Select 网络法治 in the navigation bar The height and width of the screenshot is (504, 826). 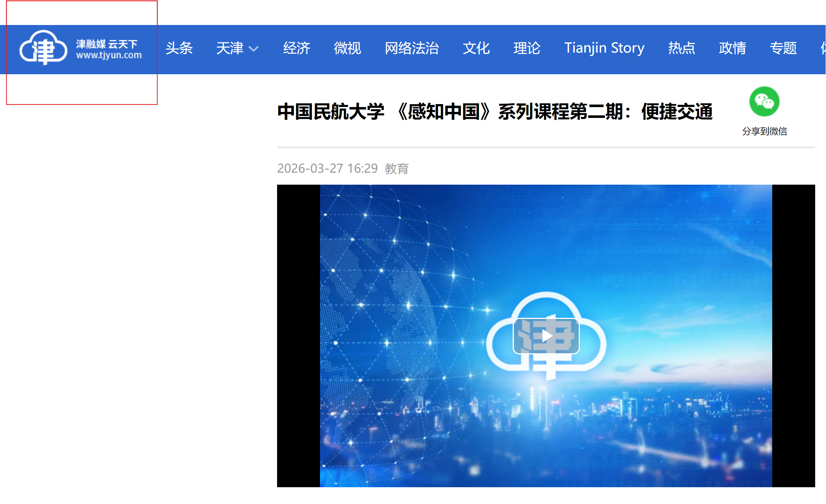[x=412, y=48]
